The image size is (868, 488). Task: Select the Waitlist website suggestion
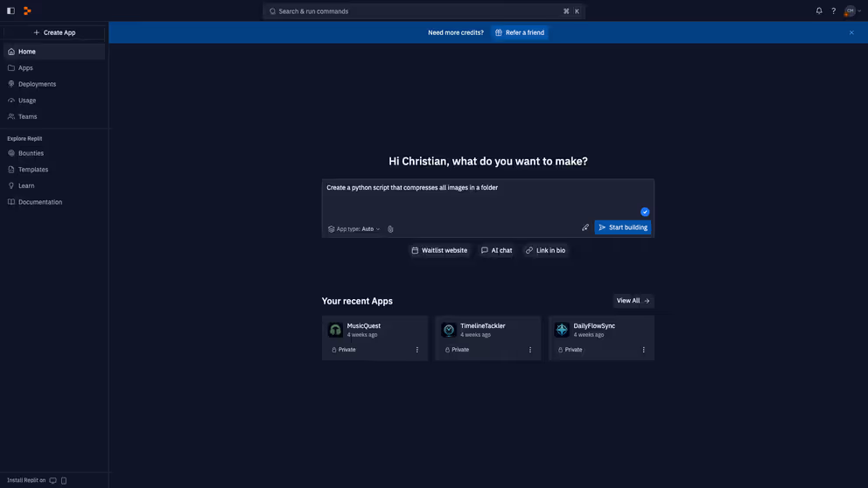(439, 250)
